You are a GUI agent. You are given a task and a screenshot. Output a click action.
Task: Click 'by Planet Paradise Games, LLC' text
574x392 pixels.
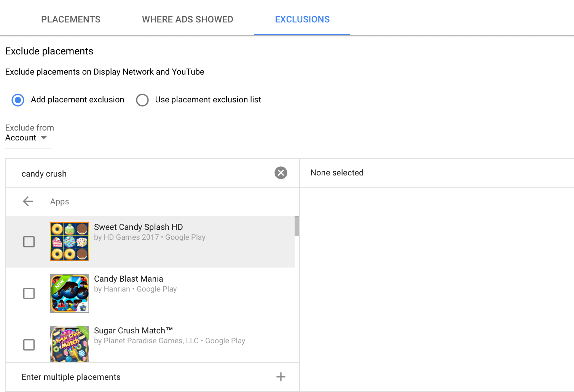147,341
